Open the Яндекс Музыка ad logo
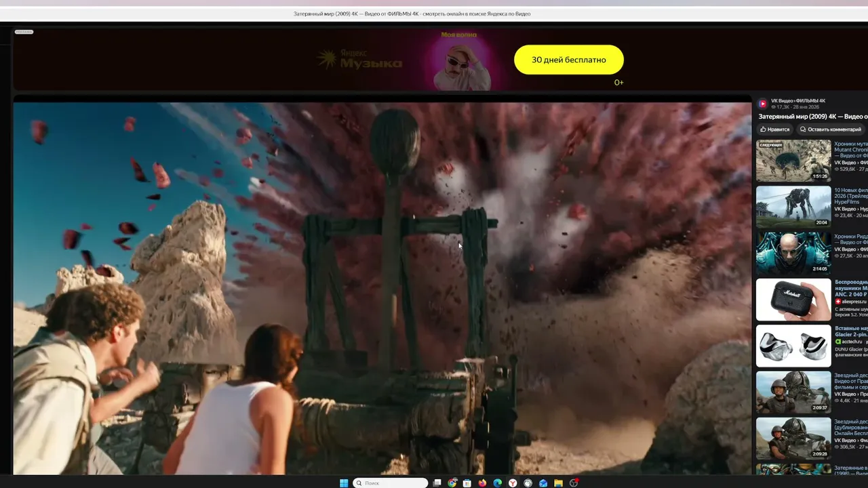868x488 pixels. click(359, 60)
